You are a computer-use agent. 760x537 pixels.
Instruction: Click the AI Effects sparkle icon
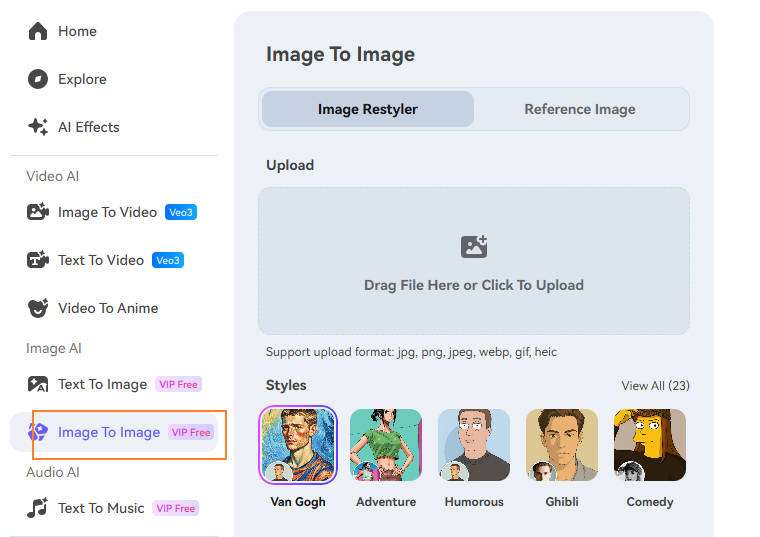tap(38, 127)
